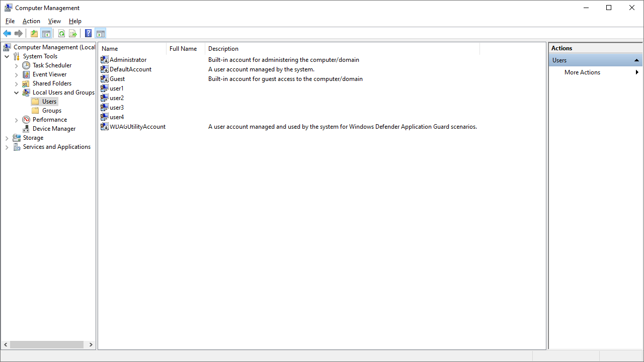
Task: Click the WDAGUtilityAccount user icon
Action: [105, 126]
